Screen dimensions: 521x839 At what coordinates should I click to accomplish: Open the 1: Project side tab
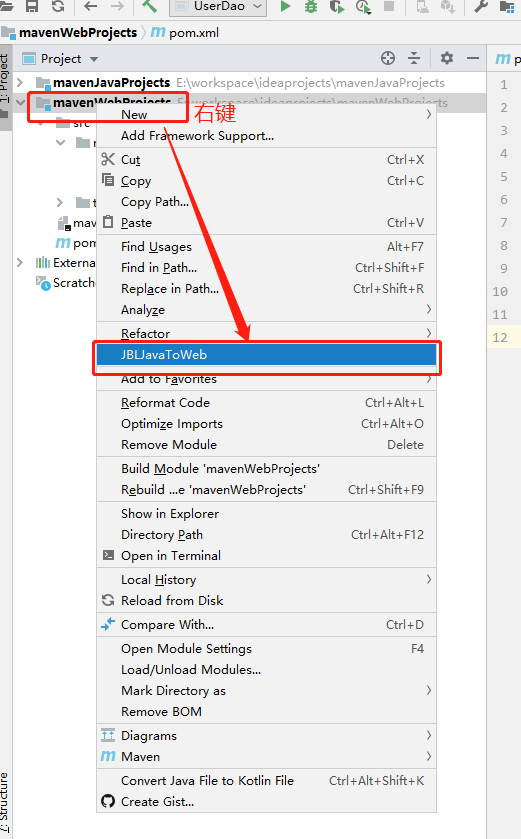[4, 78]
